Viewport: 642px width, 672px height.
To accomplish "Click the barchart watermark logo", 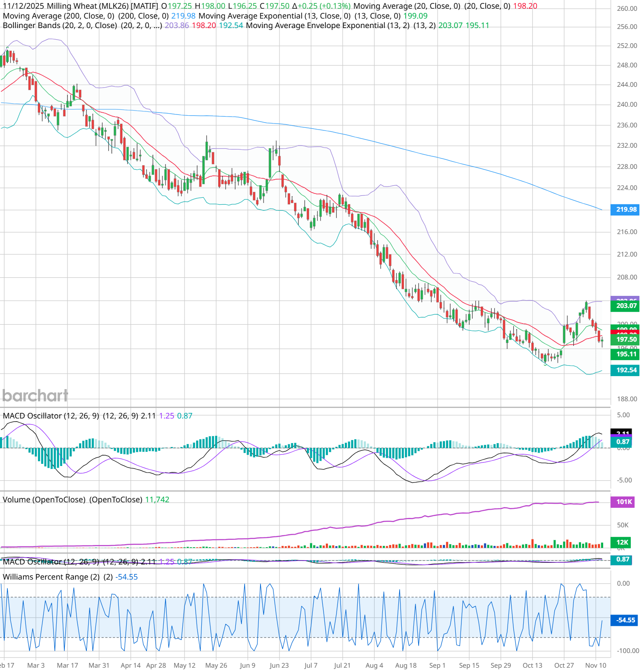I will (35, 395).
